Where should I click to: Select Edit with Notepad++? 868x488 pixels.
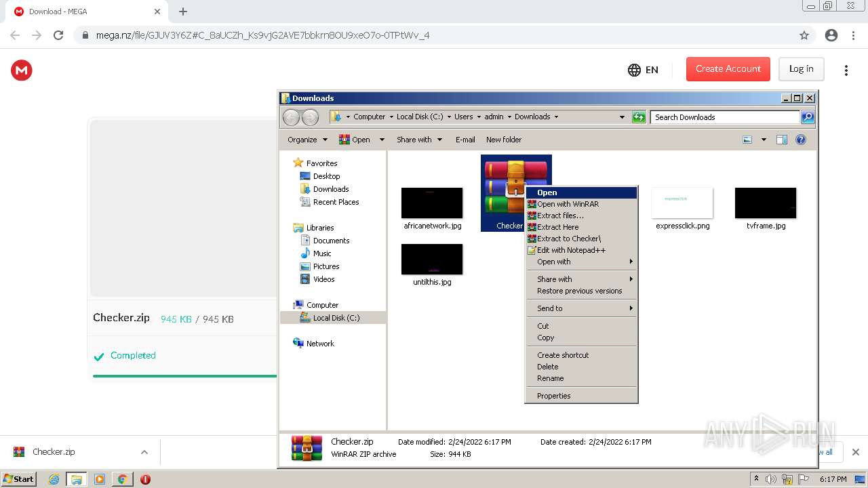click(x=581, y=250)
